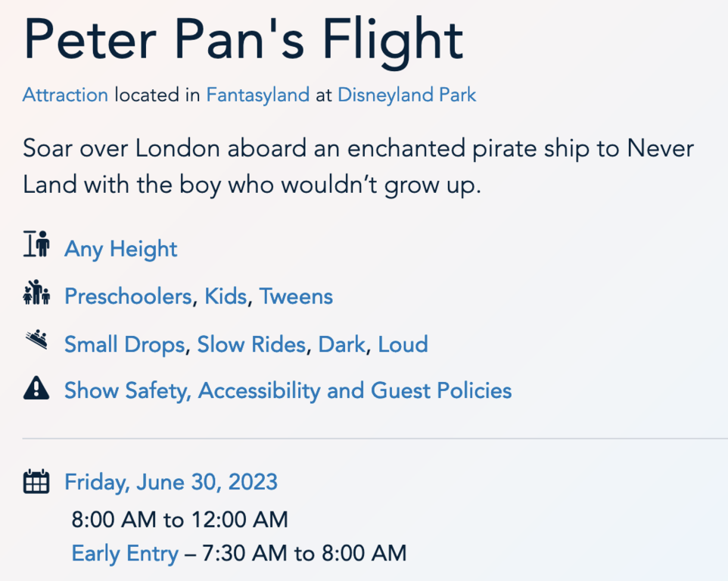Click the Slow Rides tag
Image resolution: width=728 pixels, height=581 pixels.
pyautogui.click(x=251, y=345)
